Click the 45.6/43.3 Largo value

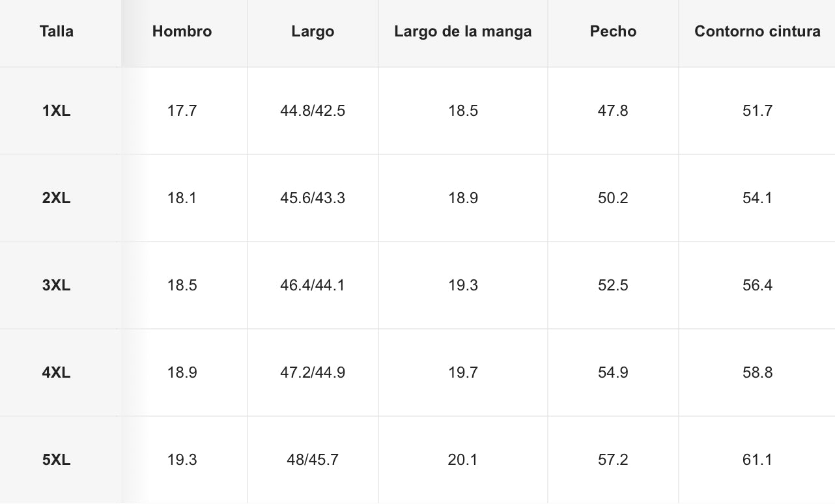pyautogui.click(x=313, y=198)
